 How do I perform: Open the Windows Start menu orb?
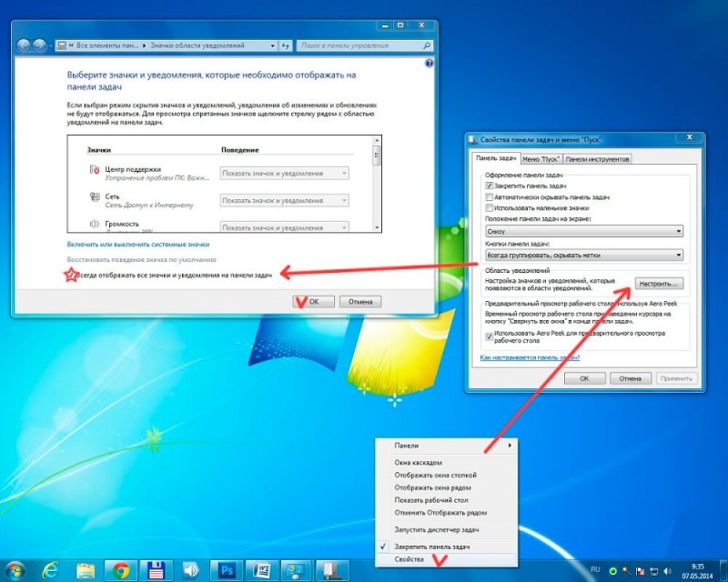pos(15,570)
